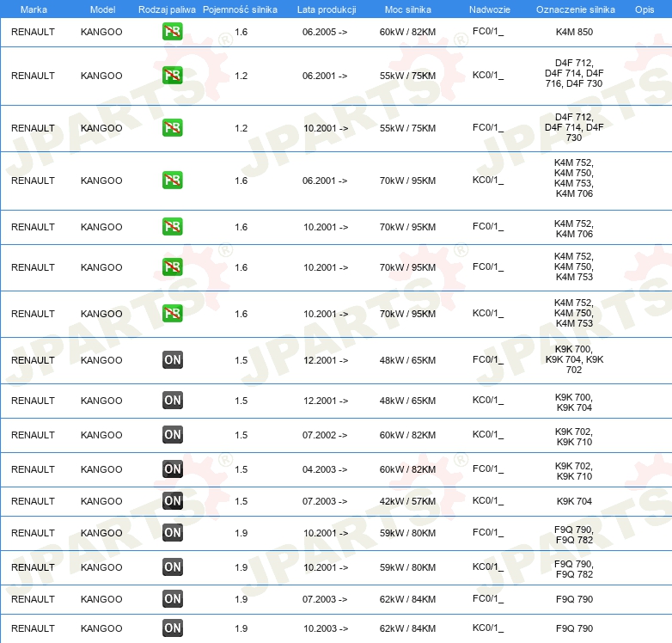Screen dimensions: 672x643
Task: Click the Opis column header
Action: (x=644, y=9)
